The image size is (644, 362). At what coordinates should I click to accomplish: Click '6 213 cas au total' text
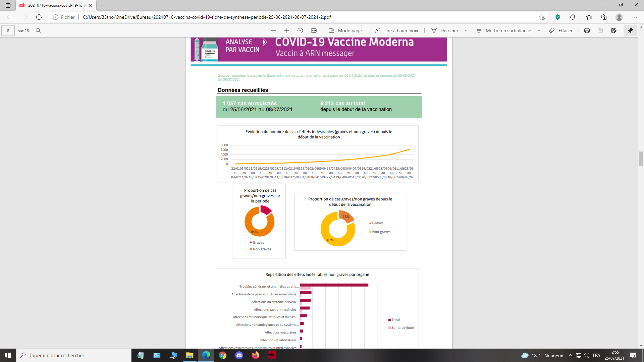[x=342, y=104]
